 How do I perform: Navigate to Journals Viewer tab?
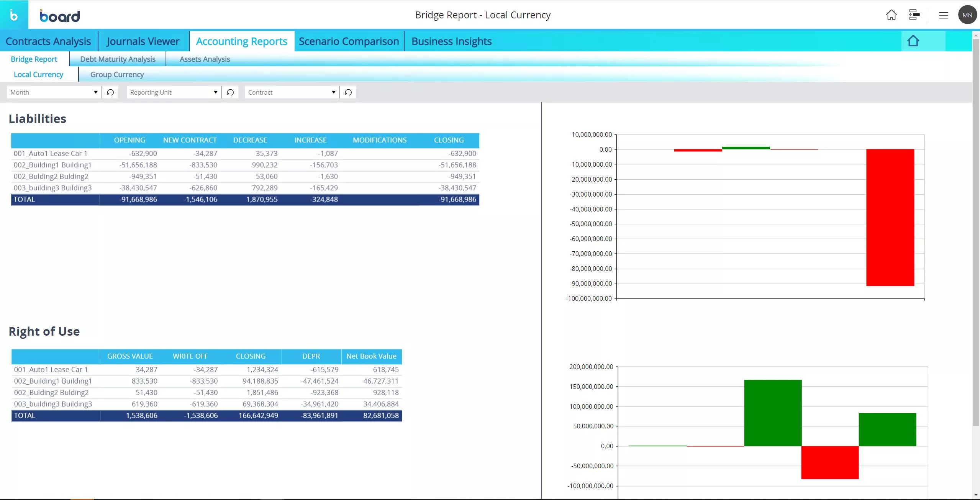click(143, 41)
